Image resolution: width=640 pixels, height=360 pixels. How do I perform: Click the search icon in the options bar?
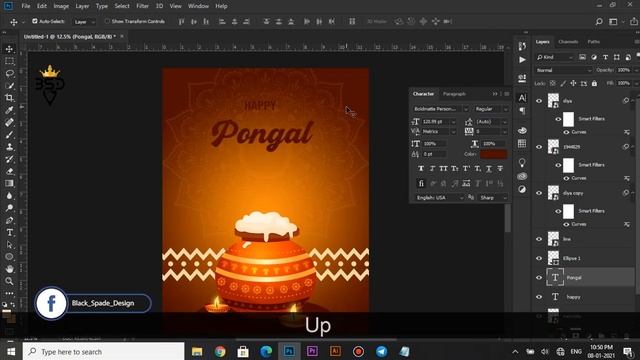point(598,22)
